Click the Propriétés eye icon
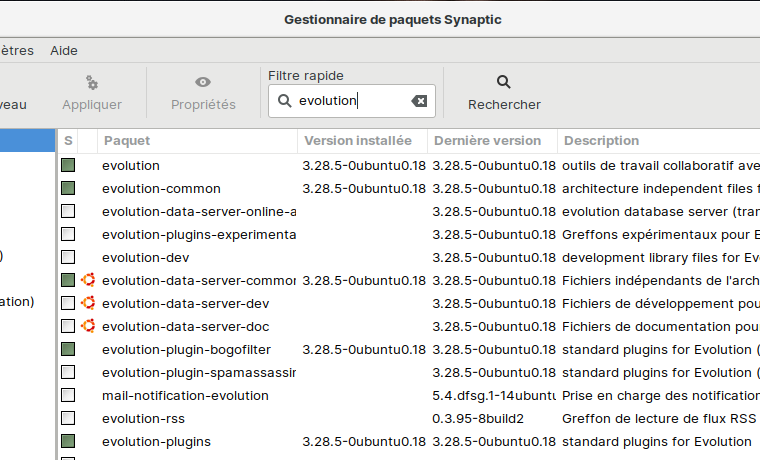The image size is (760, 460). click(203, 82)
